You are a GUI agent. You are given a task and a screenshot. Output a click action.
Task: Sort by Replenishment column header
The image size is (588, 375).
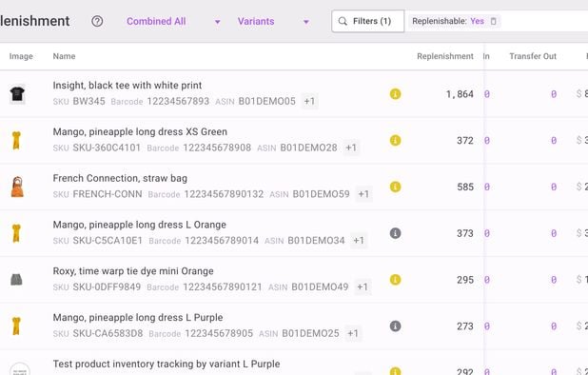point(445,56)
